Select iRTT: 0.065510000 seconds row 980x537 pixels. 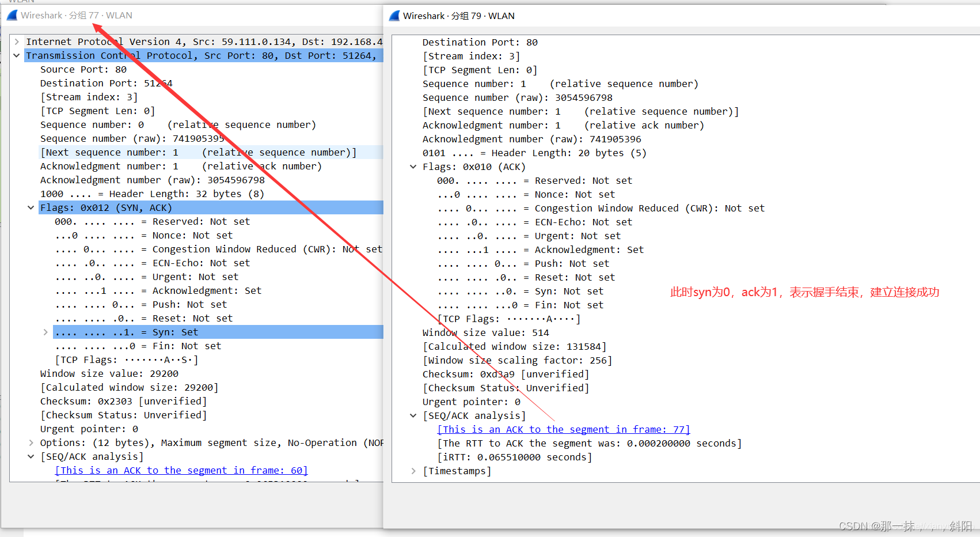[515, 457]
